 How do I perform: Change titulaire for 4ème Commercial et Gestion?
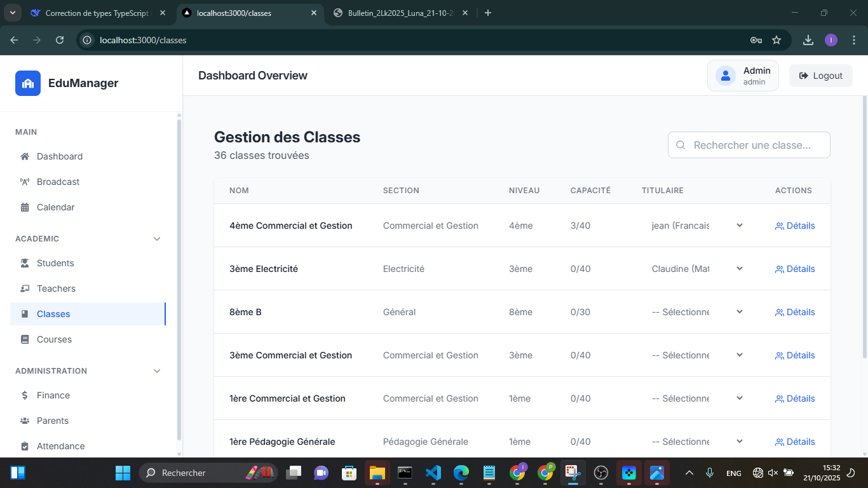696,226
